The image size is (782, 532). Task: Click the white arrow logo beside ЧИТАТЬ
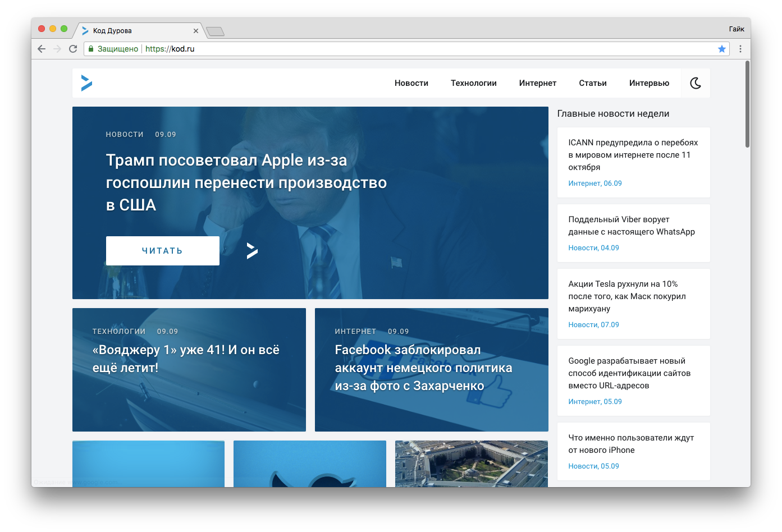coord(252,251)
